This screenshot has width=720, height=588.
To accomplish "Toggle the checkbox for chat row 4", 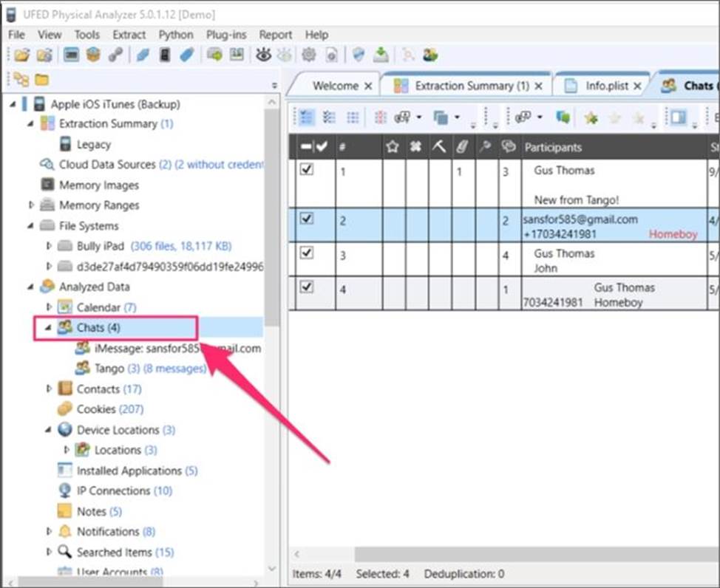I will [x=308, y=287].
